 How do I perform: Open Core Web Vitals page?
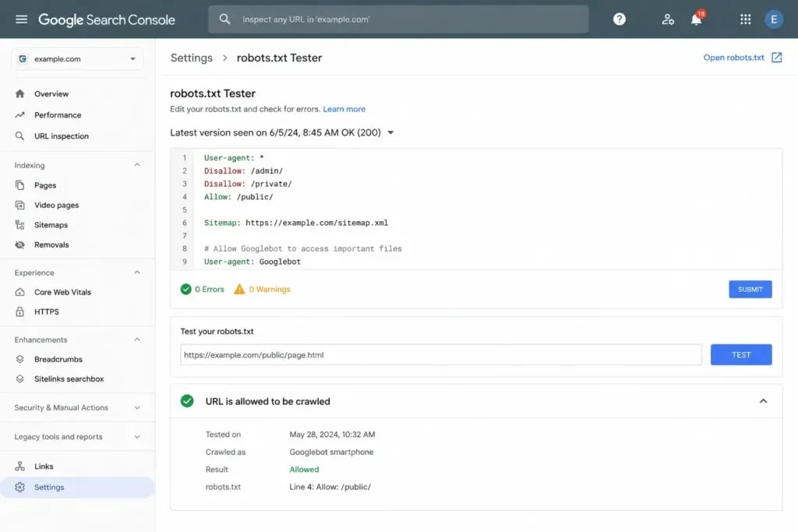[62, 292]
